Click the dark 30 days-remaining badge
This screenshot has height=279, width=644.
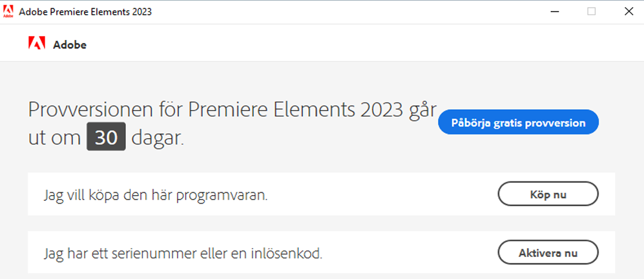tap(106, 138)
